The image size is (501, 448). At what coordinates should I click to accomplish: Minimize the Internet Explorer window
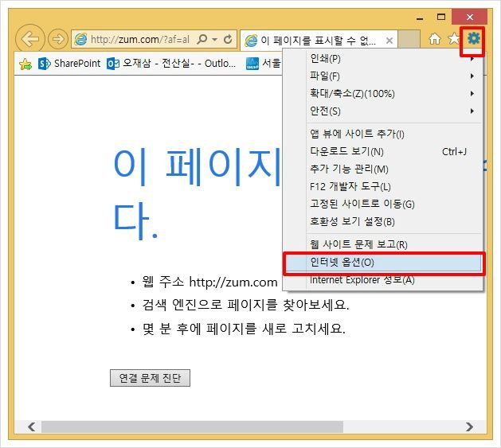click(x=420, y=18)
